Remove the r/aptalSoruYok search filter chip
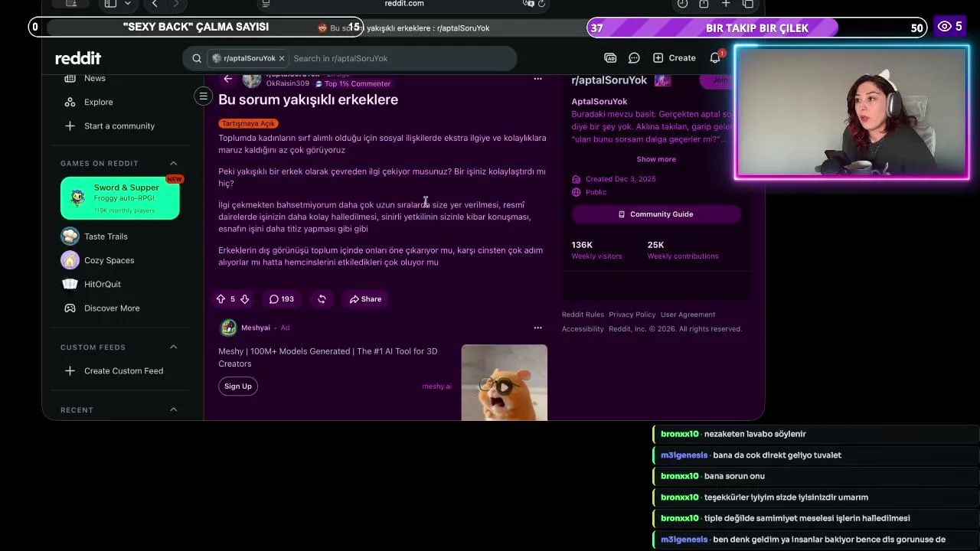 pyautogui.click(x=282, y=58)
